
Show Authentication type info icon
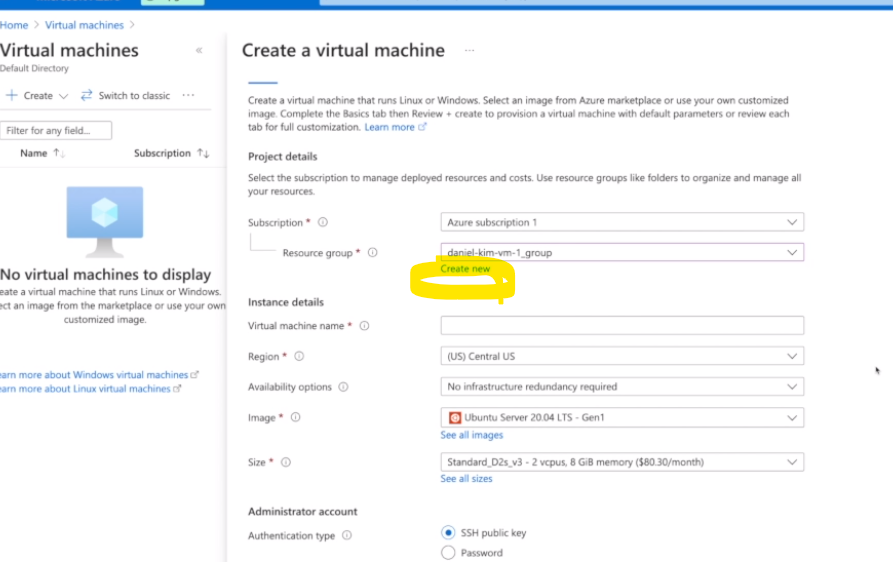click(x=347, y=535)
